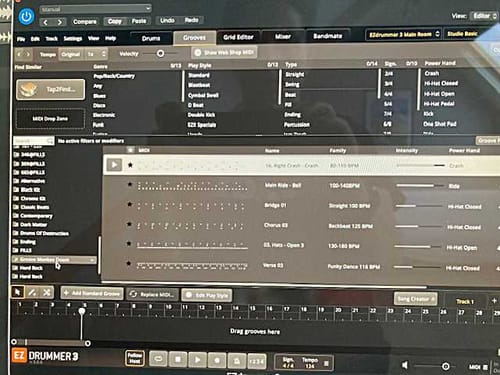
Task: Star the Bridge 01 groove
Action: 130,204
